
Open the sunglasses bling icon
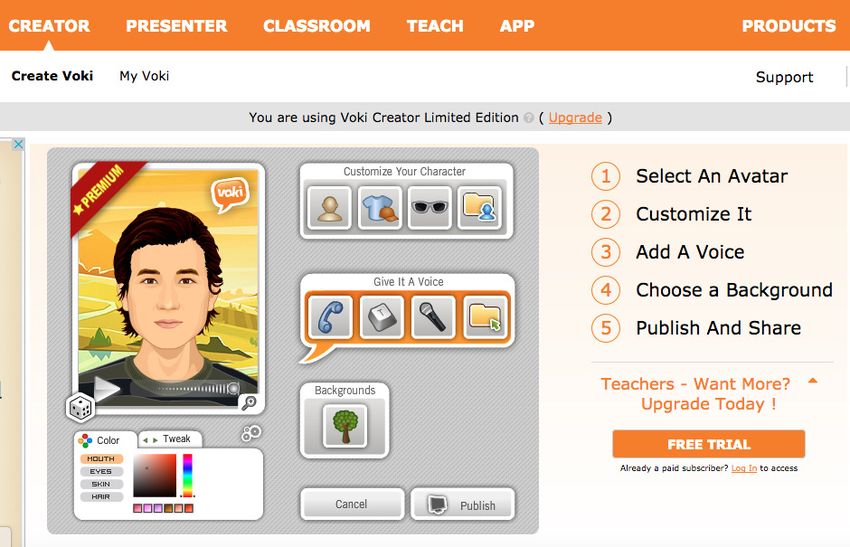(430, 208)
